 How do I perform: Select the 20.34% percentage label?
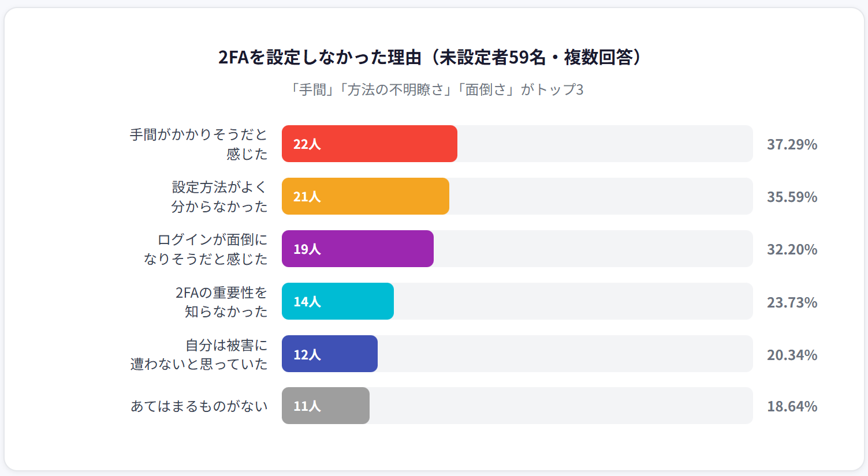coord(792,355)
